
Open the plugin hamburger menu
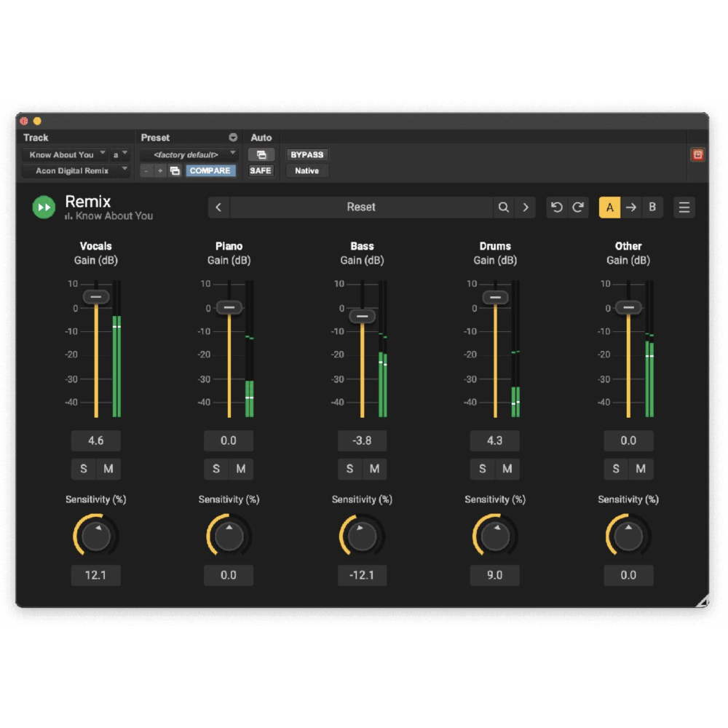click(684, 207)
